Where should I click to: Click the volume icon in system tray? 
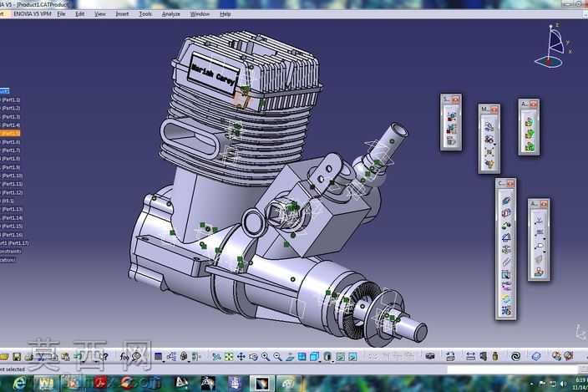pos(563,384)
